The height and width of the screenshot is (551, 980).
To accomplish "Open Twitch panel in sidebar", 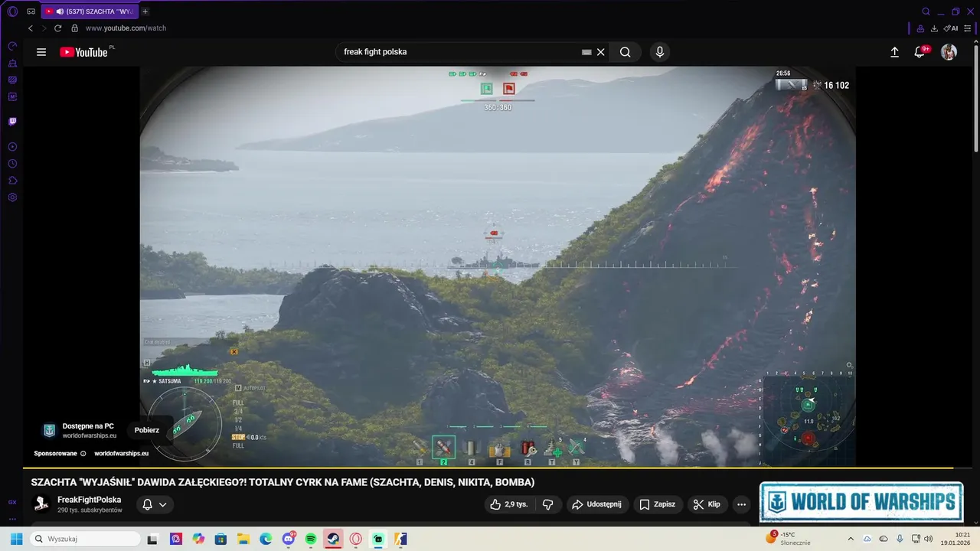I will 12,122.
